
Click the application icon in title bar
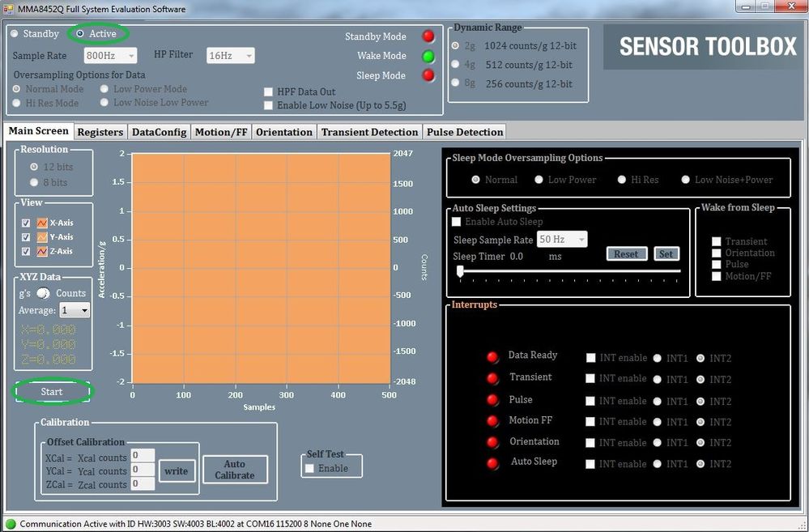(8, 9)
